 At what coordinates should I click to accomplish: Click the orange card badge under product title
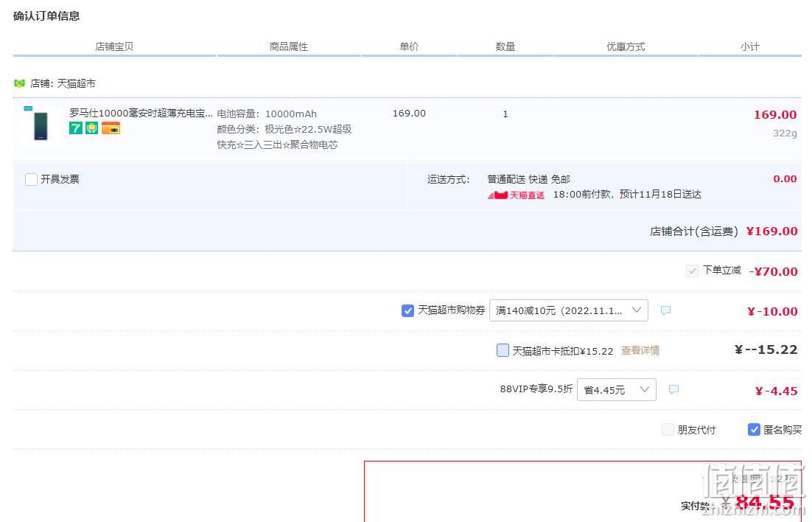(111, 128)
